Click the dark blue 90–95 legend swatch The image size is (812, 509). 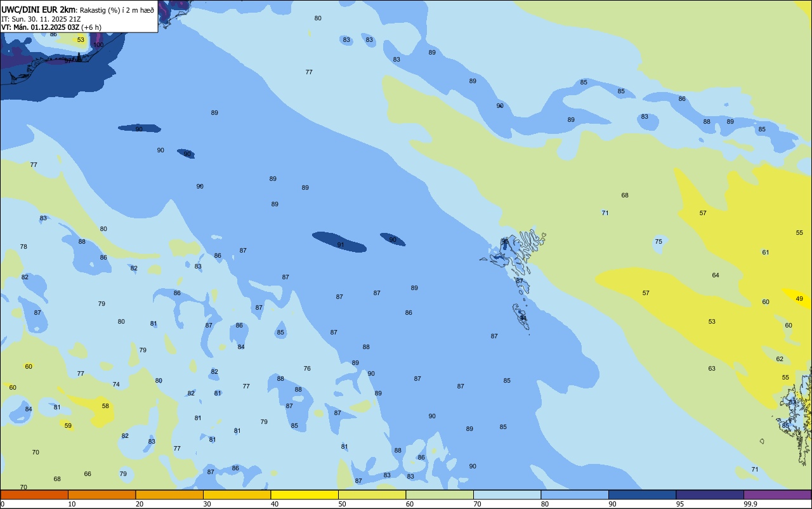coord(642,494)
